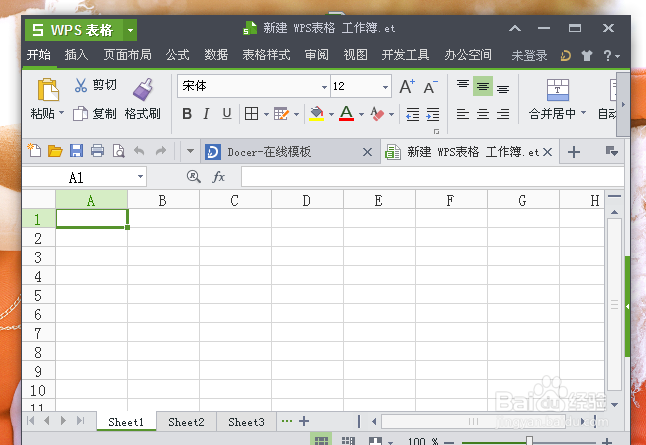Create a new document from quick toolbar

pyautogui.click(x=34, y=150)
